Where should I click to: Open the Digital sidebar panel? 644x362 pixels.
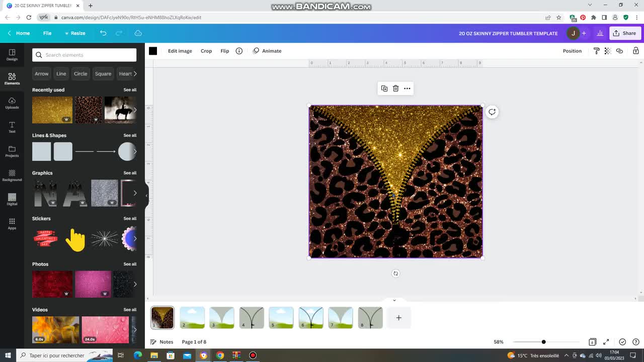(x=12, y=200)
